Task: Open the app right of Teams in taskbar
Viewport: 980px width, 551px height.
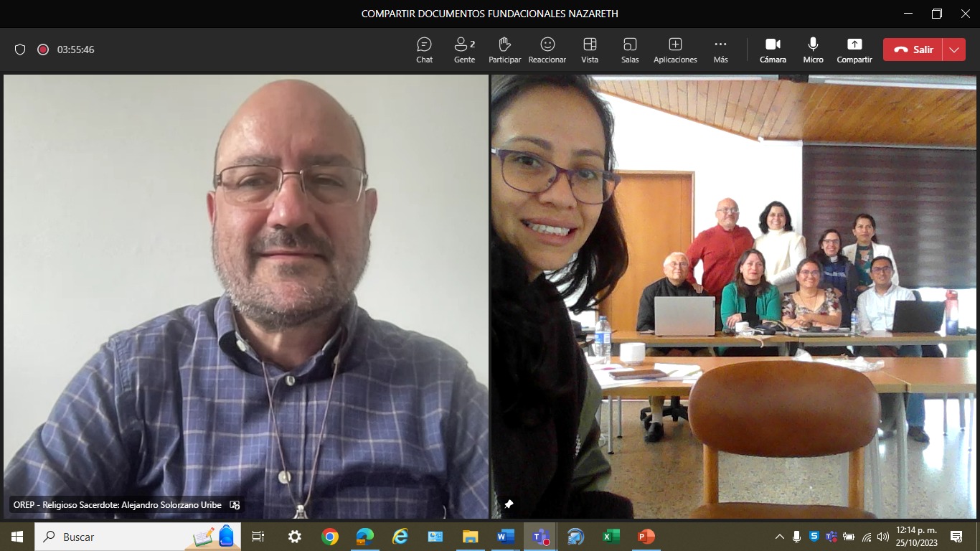Action: [576, 537]
